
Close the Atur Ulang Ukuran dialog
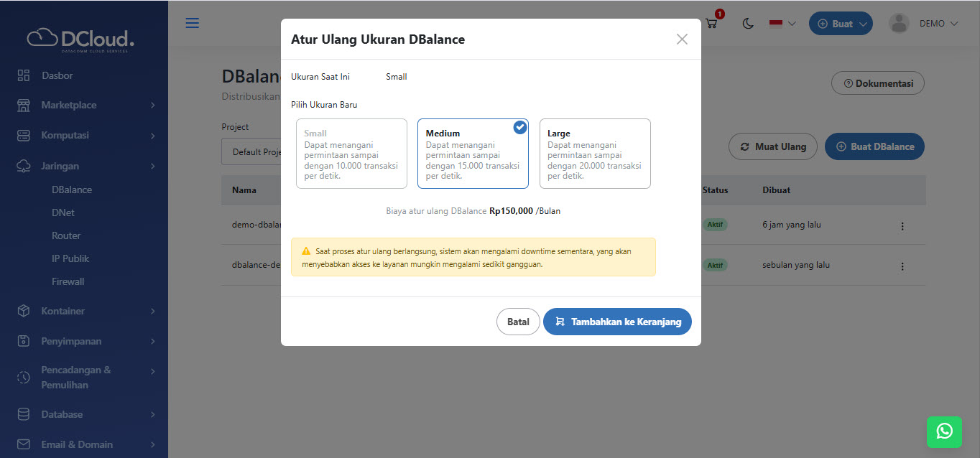[x=682, y=39]
